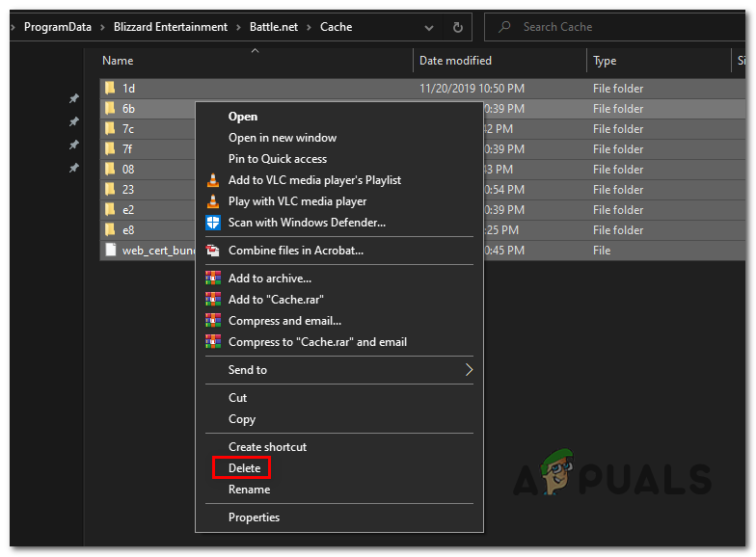Click the 6b folder icon
The image size is (756, 557).
pos(110,108)
